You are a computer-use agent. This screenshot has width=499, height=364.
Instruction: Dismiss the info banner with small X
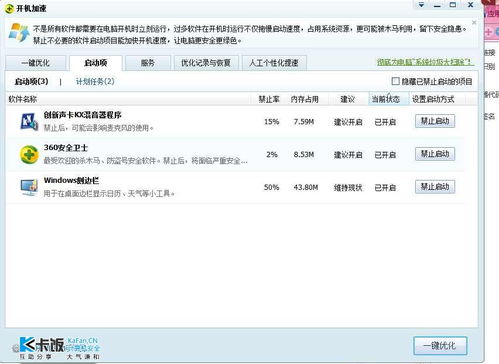tap(474, 23)
